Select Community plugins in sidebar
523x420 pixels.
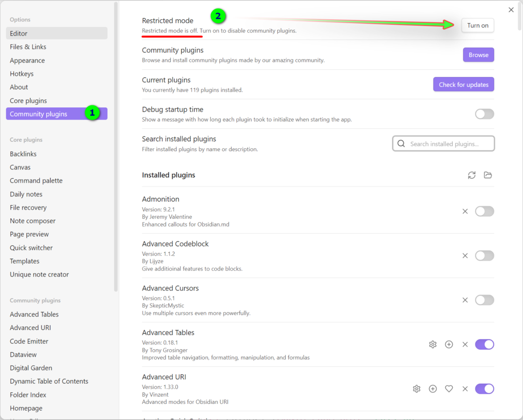57,114
